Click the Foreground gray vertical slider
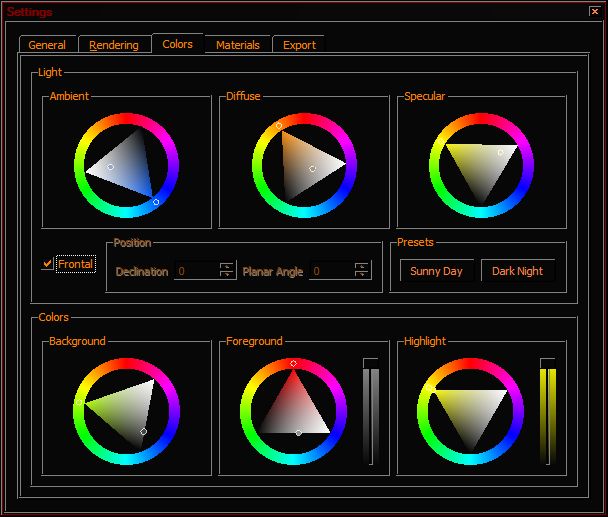The image size is (608, 517). click(371, 412)
